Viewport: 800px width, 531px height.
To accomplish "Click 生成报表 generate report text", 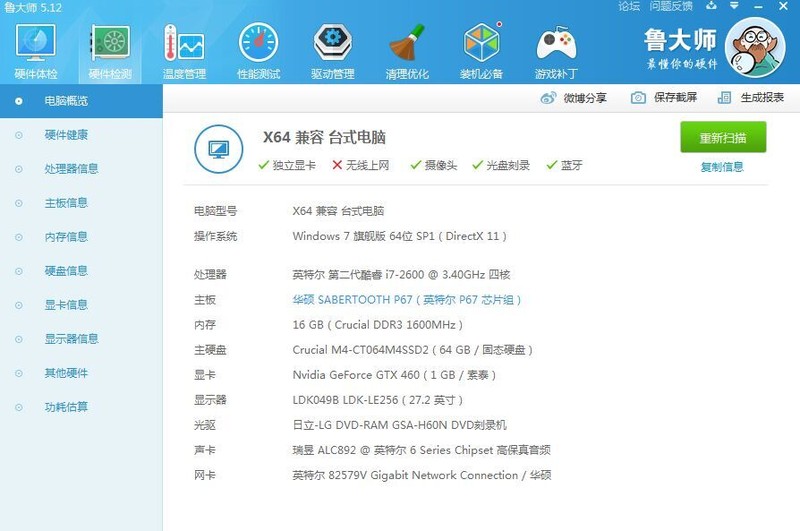I will tap(762, 97).
